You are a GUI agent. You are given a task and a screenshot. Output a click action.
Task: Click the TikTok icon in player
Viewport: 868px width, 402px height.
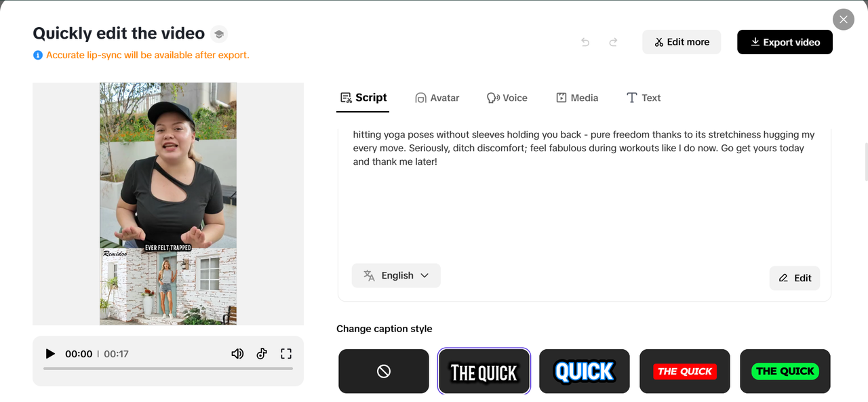(262, 354)
